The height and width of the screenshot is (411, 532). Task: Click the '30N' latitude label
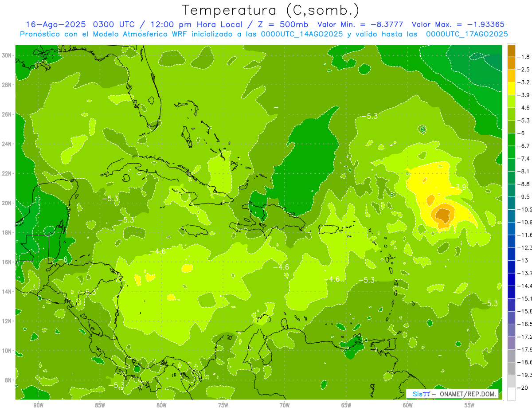point(7,55)
